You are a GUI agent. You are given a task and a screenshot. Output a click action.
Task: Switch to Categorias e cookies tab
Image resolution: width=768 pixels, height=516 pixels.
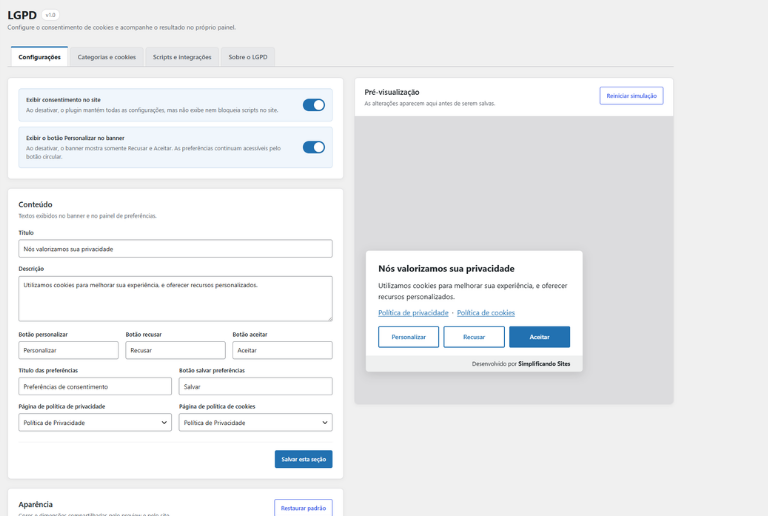coord(107,57)
